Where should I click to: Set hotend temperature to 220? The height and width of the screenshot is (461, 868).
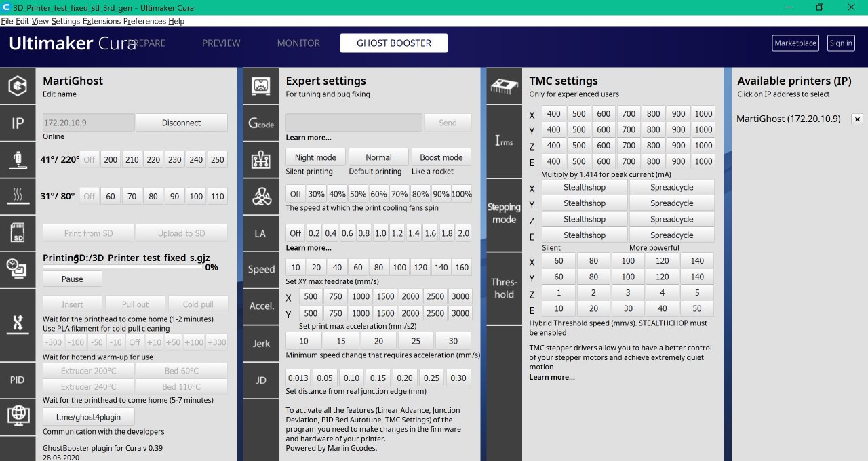click(x=153, y=160)
